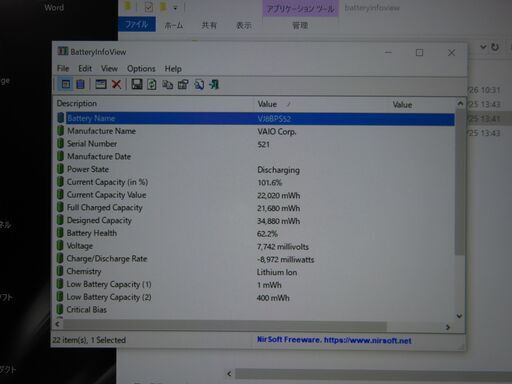Screen dimensions: 512x384
Task: Open the File menu in BatteryInfoView
Action: [63, 68]
